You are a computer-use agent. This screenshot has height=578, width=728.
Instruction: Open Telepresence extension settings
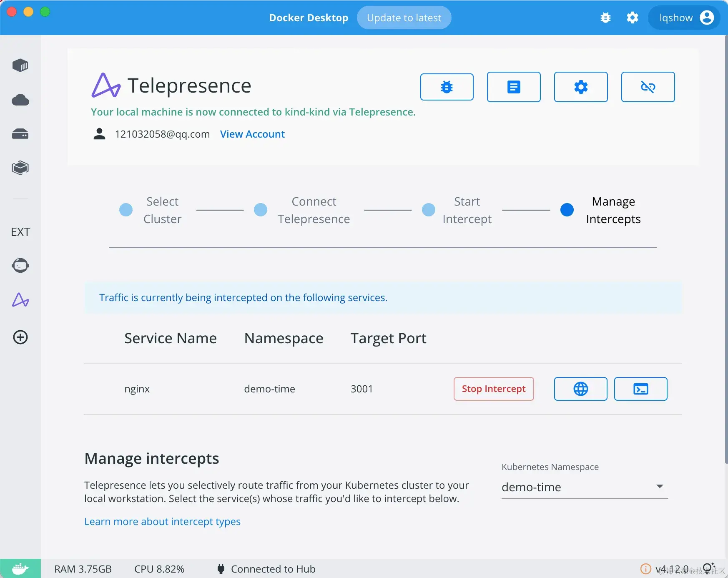(x=581, y=87)
